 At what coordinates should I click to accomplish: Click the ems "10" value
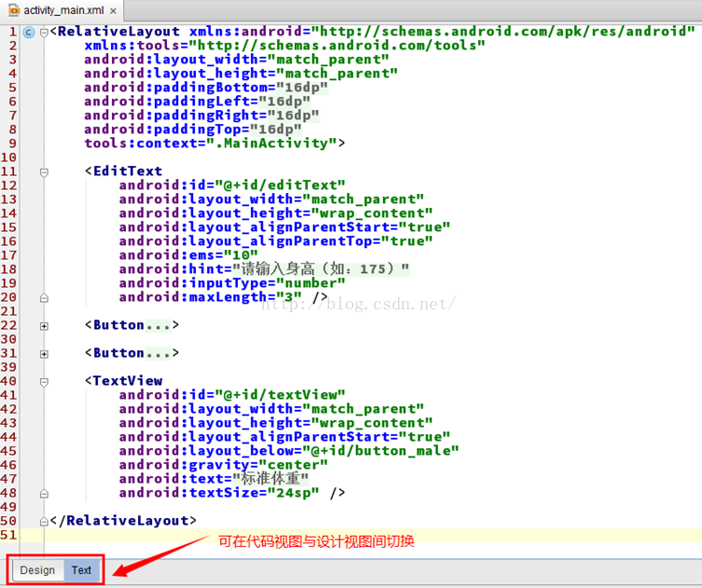(x=241, y=255)
